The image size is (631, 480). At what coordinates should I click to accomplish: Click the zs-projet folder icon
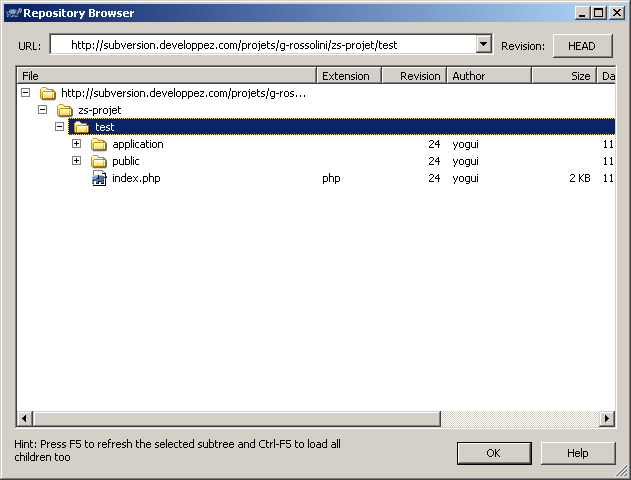click(64, 110)
